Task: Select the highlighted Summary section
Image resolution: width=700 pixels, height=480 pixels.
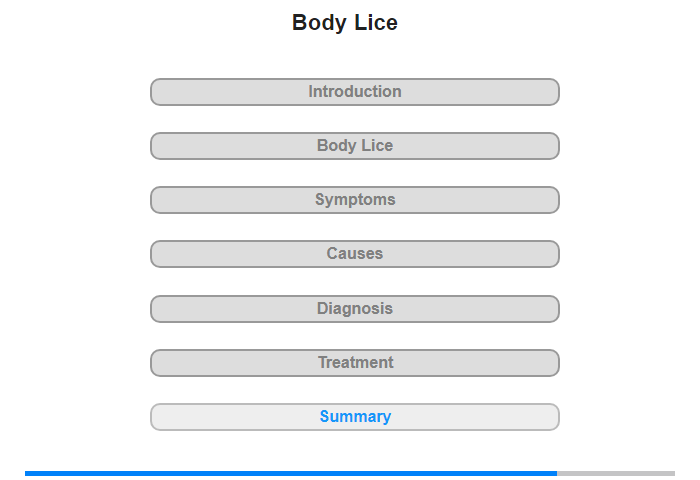Action: 355,417
